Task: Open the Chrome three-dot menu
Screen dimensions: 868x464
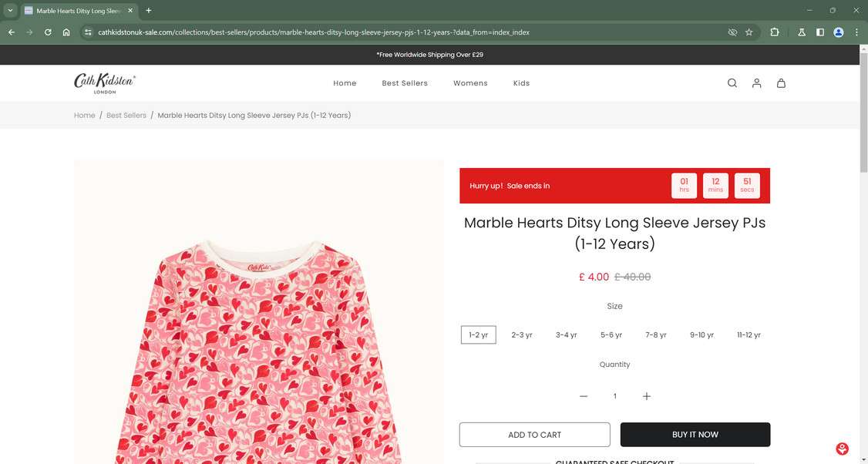Action: tap(856, 32)
